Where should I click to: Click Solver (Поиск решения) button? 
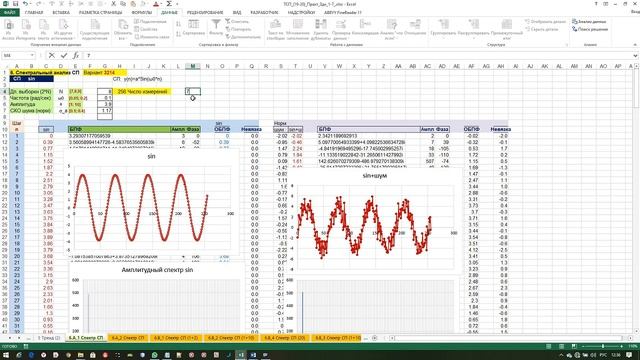(590, 29)
